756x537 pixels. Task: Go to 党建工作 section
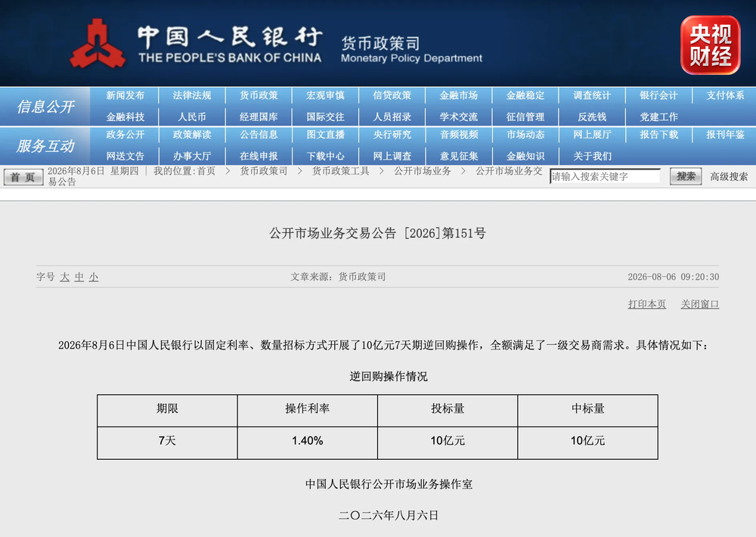(x=658, y=116)
